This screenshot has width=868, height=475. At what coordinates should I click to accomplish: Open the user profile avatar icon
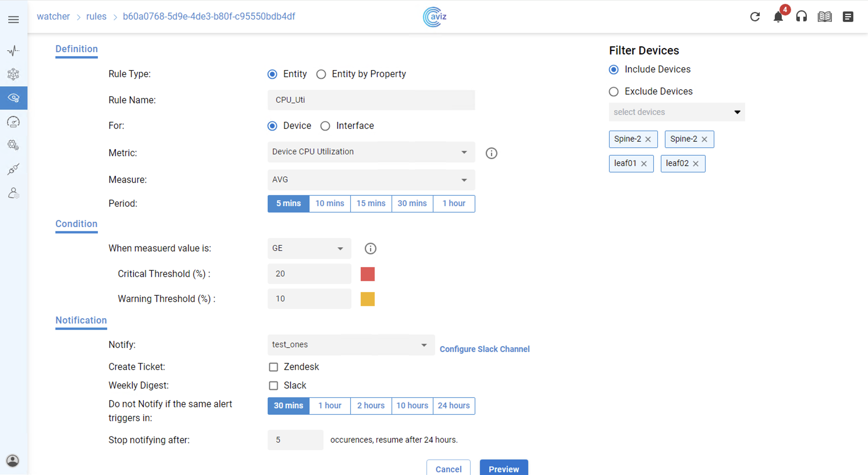tap(13, 460)
